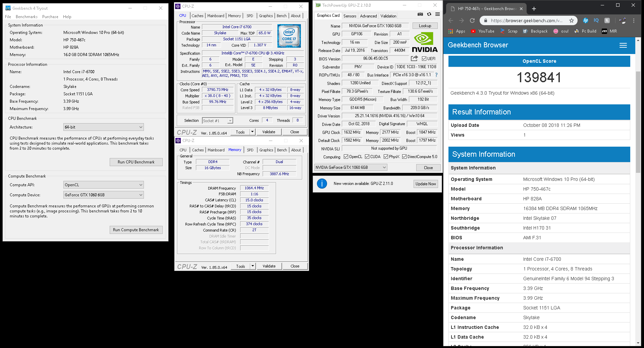Click the Lookup button in GPU-Z
The height and width of the screenshot is (348, 644).
pos(425,26)
